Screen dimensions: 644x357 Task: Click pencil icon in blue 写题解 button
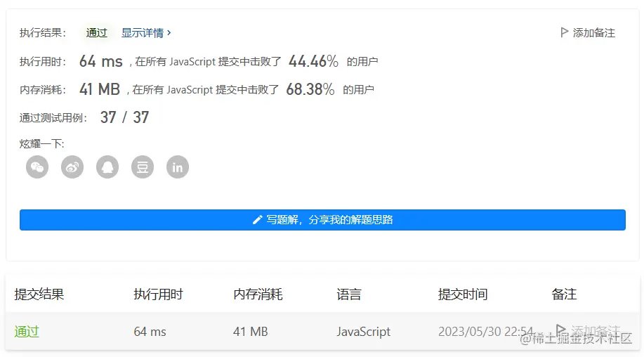[x=257, y=220]
